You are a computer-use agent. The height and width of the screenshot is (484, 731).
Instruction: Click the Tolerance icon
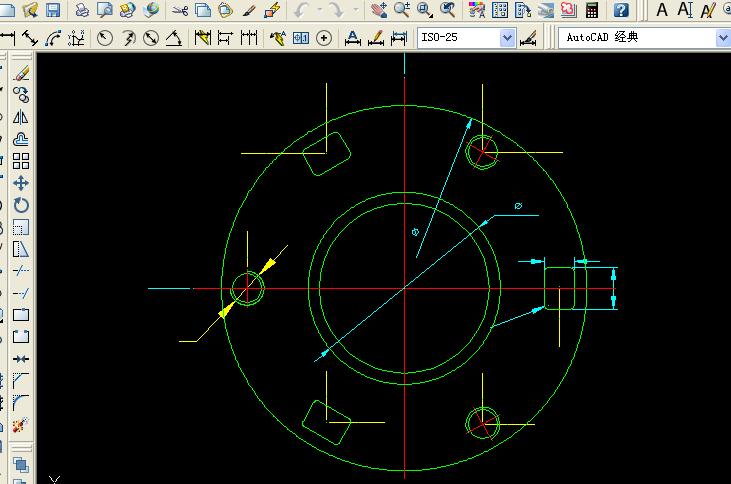click(x=301, y=38)
